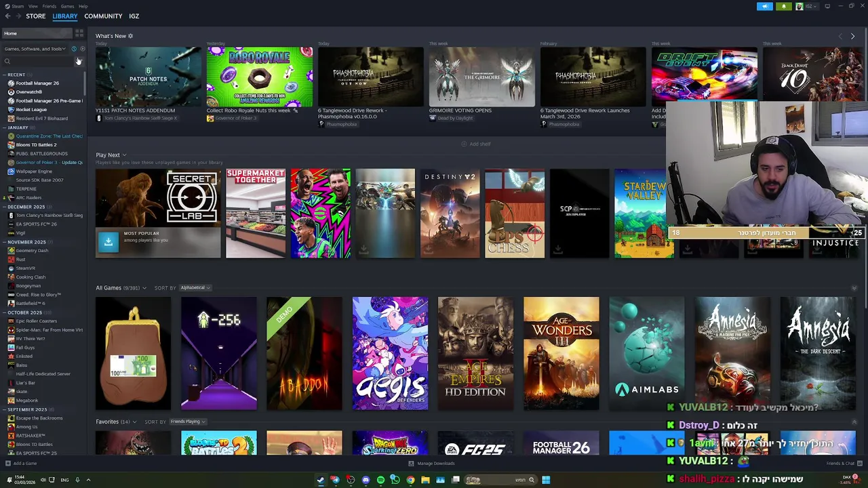The width and height of the screenshot is (868, 488).
Task: Select Rocket League in the sidebar
Action: (x=31, y=110)
